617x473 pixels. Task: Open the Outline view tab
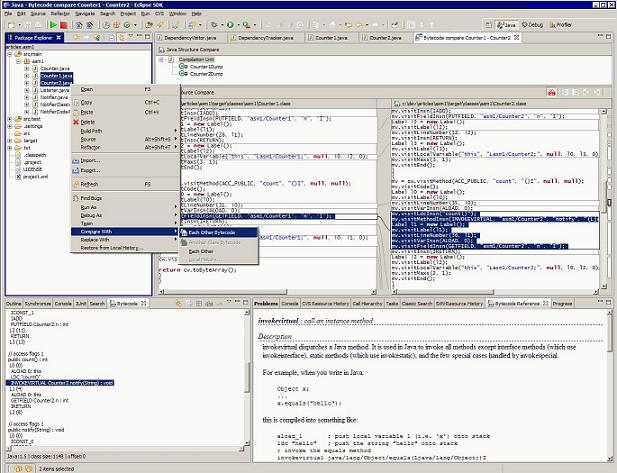pyautogui.click(x=13, y=303)
